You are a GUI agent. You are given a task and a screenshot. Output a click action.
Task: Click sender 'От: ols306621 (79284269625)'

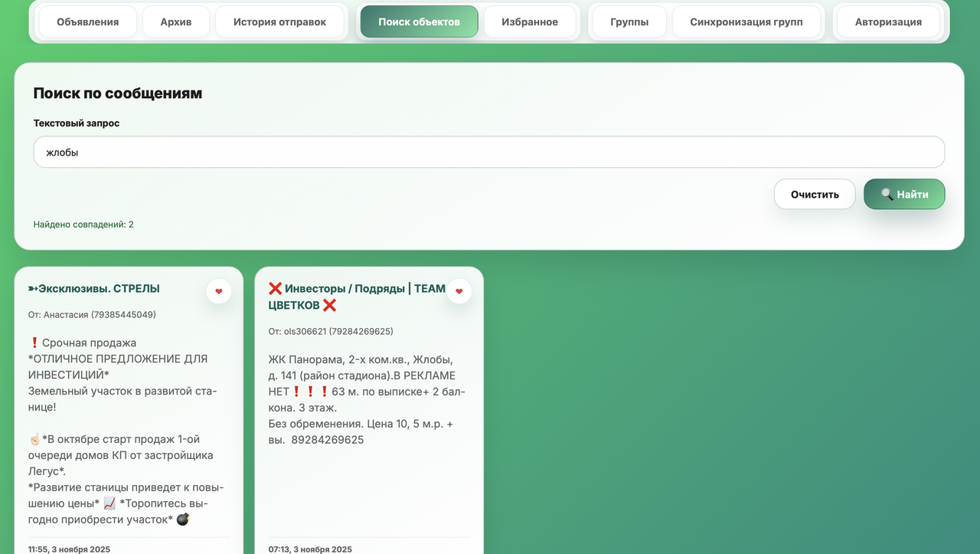pos(331,331)
